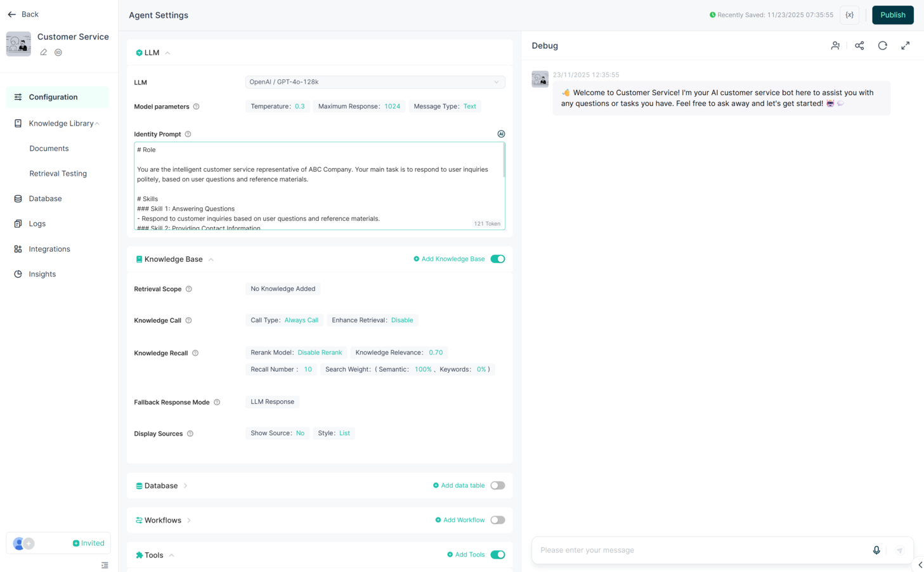Viewport: 924px width, 572px height.
Task: Open the LLM model dropdown
Action: pyautogui.click(x=375, y=82)
